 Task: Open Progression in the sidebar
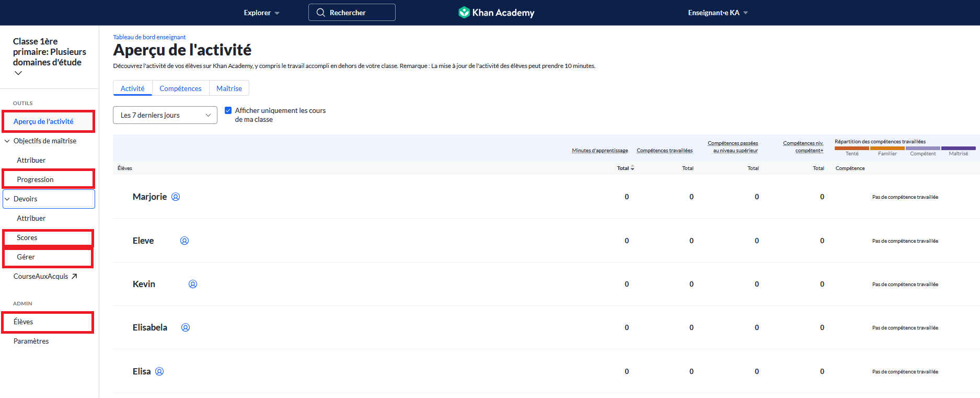point(48,179)
